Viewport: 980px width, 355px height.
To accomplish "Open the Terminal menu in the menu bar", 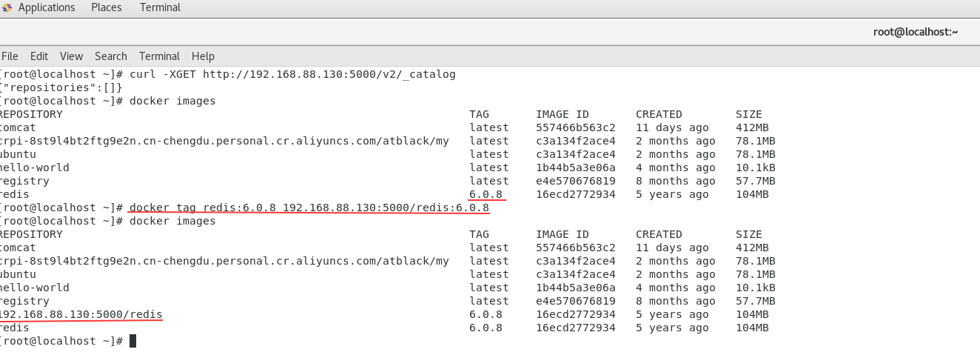I will pos(159,56).
